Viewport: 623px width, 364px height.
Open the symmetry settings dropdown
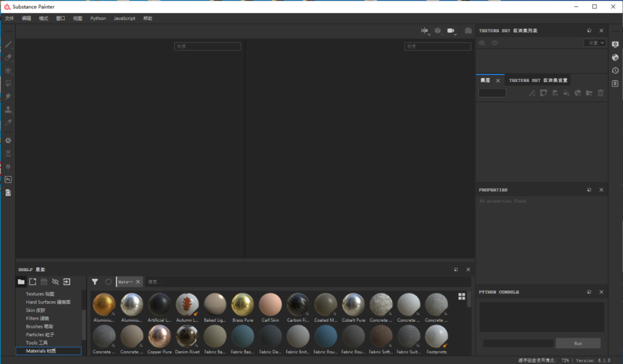click(425, 31)
